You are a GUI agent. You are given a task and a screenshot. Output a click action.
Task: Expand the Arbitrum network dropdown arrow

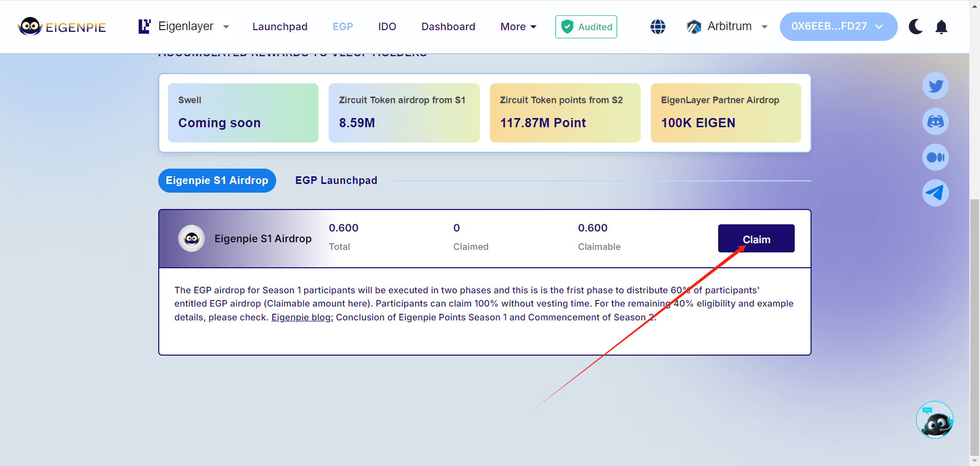pyautogui.click(x=764, y=27)
